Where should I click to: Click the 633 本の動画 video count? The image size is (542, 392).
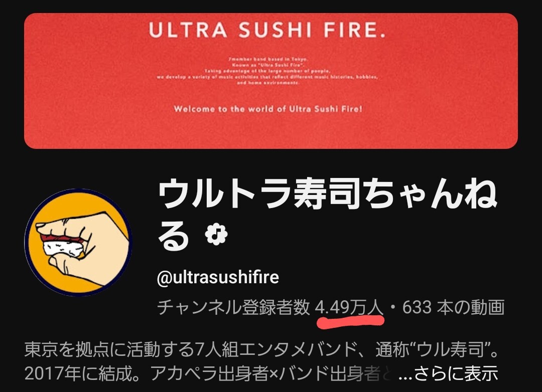[x=453, y=307]
